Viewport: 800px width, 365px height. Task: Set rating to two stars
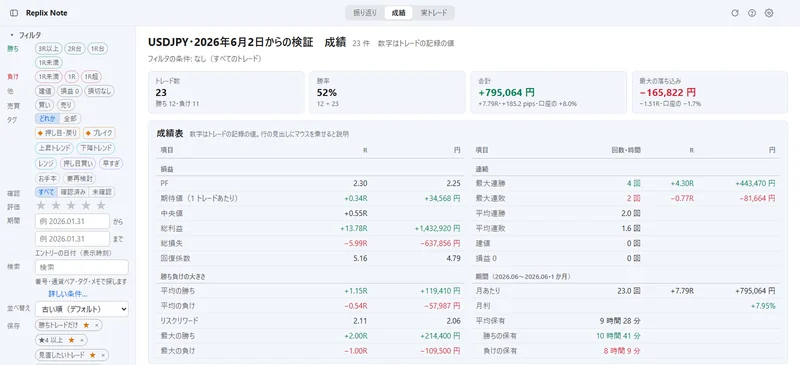tap(56, 205)
